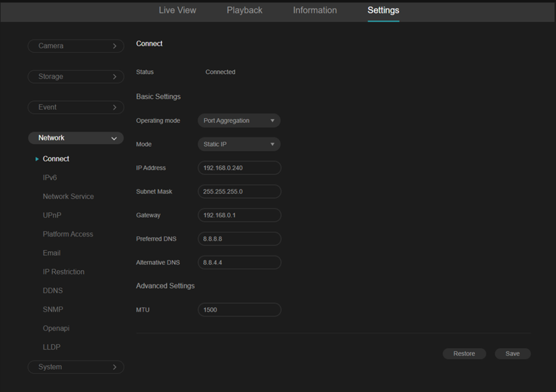The height and width of the screenshot is (392, 556).
Task: Click the IP Address input field
Action: click(x=238, y=168)
